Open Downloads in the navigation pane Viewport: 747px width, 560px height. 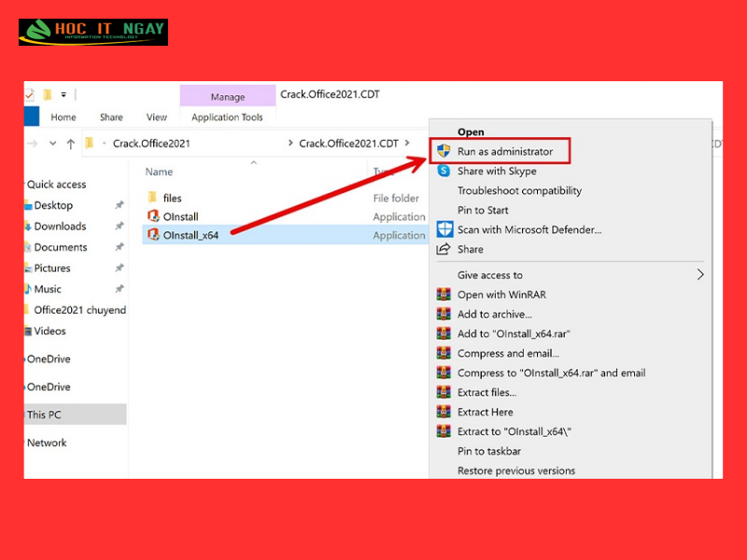60,226
